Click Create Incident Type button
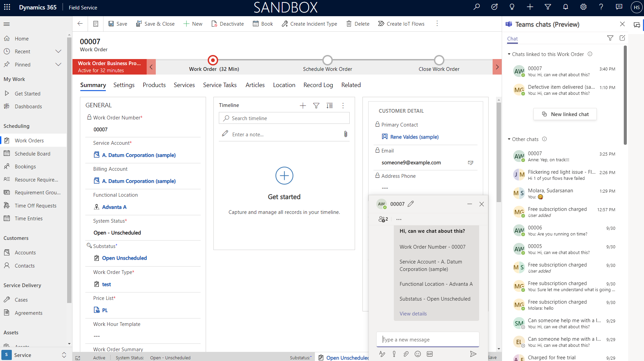 click(310, 24)
